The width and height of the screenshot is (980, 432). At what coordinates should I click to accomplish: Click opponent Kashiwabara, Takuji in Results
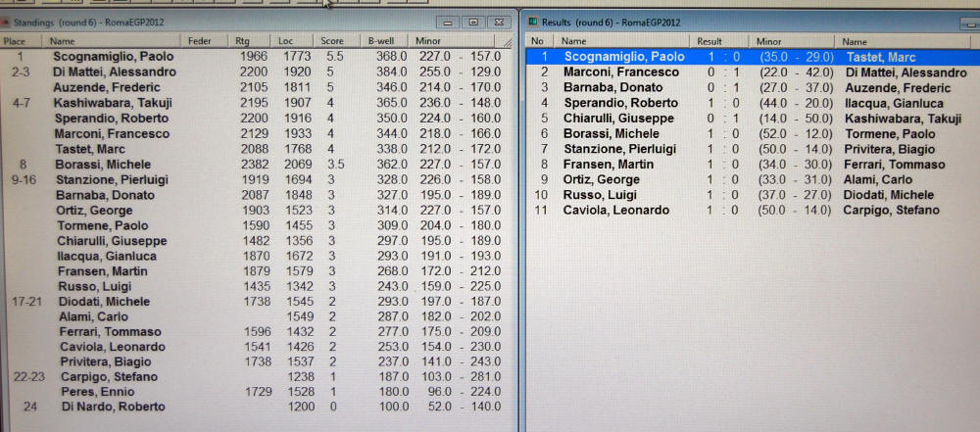(x=904, y=119)
